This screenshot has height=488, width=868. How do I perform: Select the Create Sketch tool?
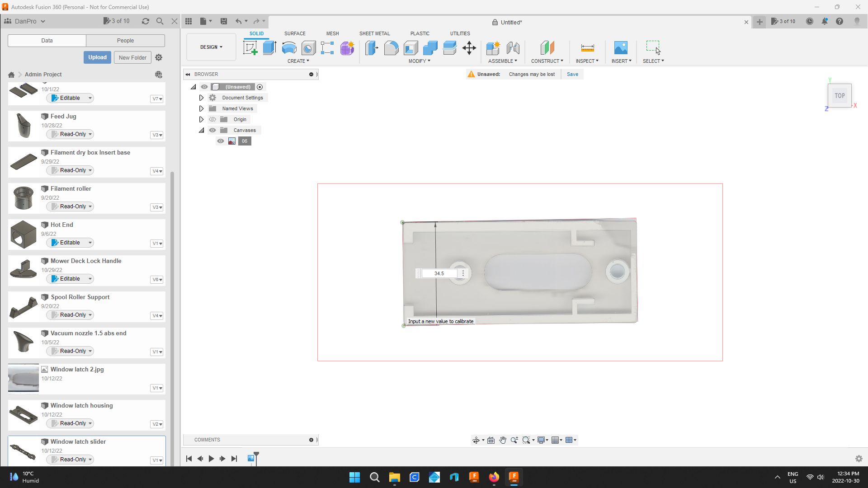[250, 48]
